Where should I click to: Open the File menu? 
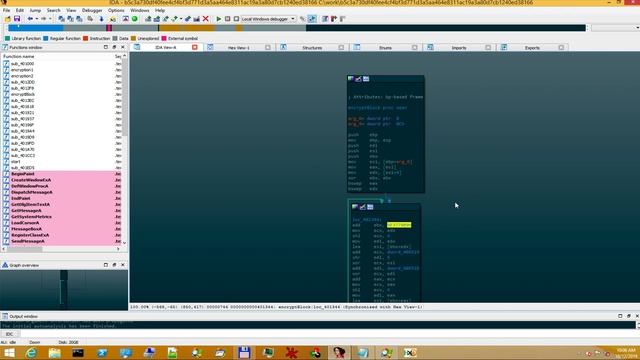(6, 10)
